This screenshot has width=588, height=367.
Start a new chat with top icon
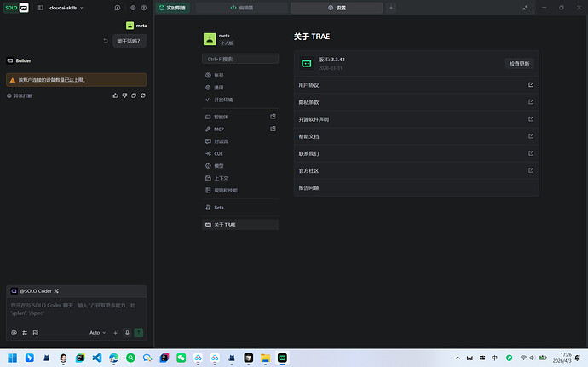point(118,7)
